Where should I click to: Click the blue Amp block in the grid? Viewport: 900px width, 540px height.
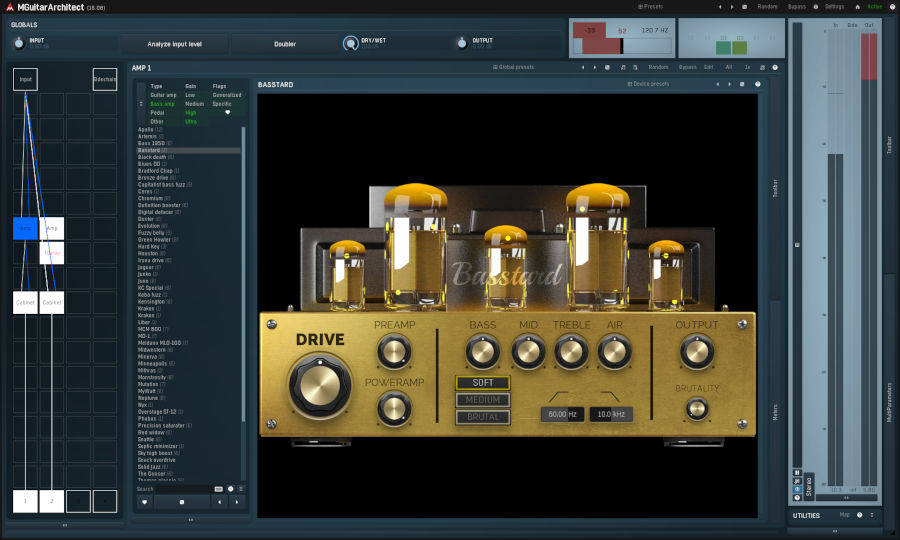(25, 229)
